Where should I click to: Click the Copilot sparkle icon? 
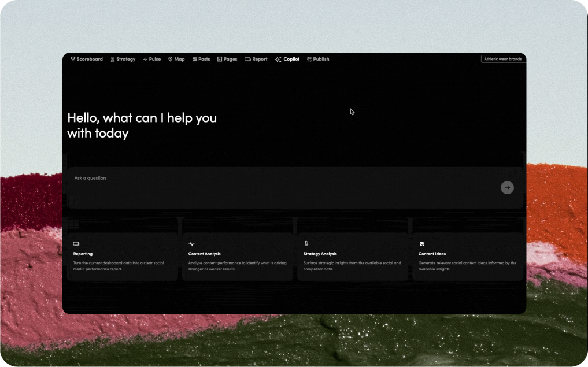coord(278,59)
